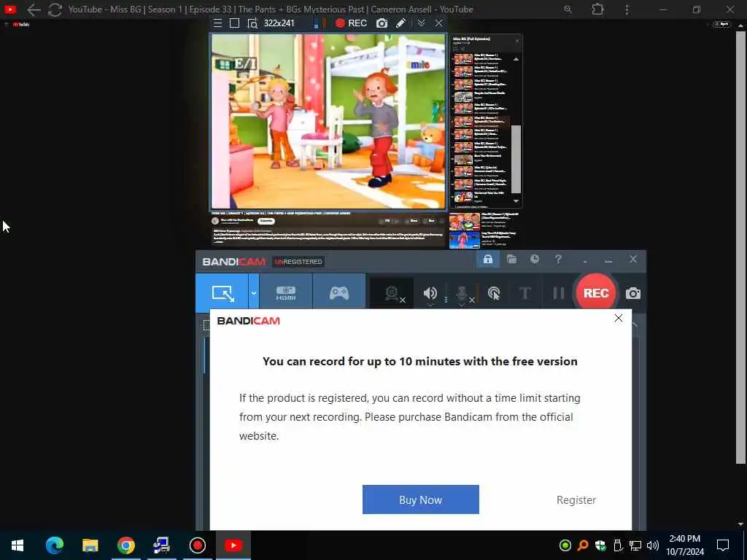
Task: Open Google Chrome from taskbar
Action: (125, 545)
